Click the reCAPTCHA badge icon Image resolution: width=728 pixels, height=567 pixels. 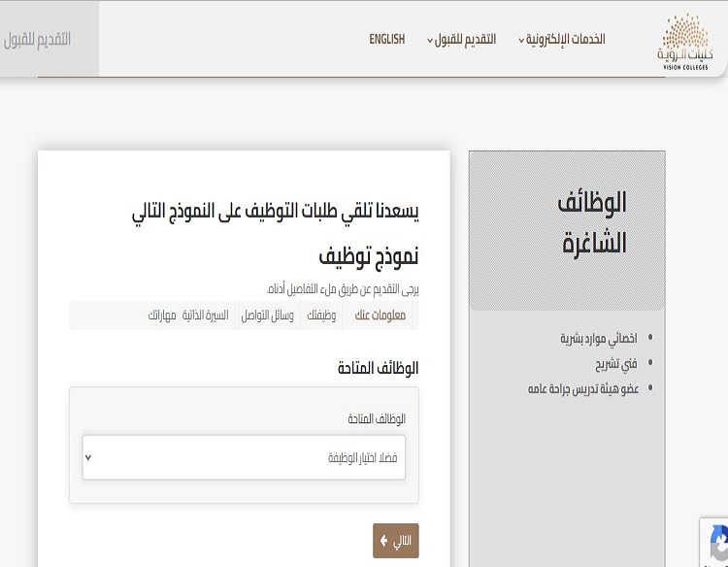coord(716,542)
